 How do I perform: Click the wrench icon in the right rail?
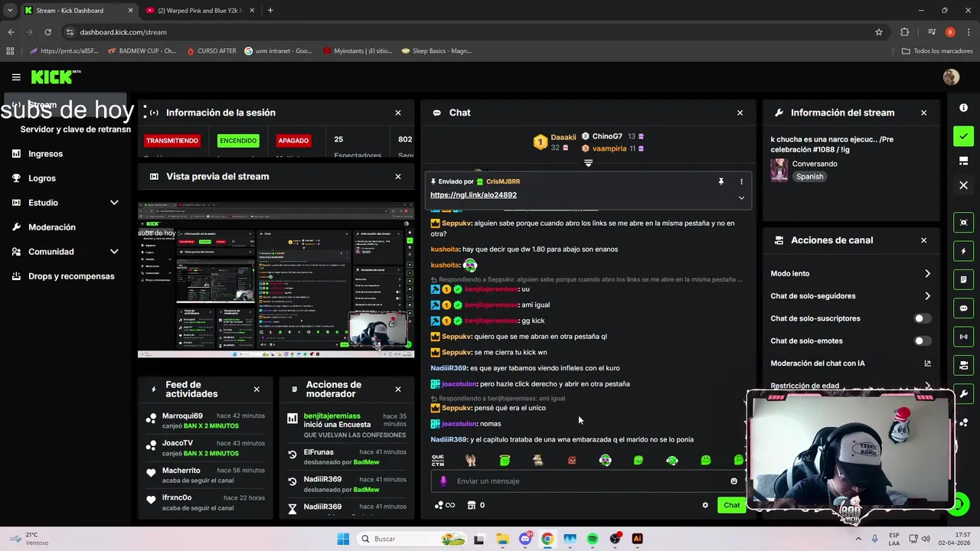point(963,393)
